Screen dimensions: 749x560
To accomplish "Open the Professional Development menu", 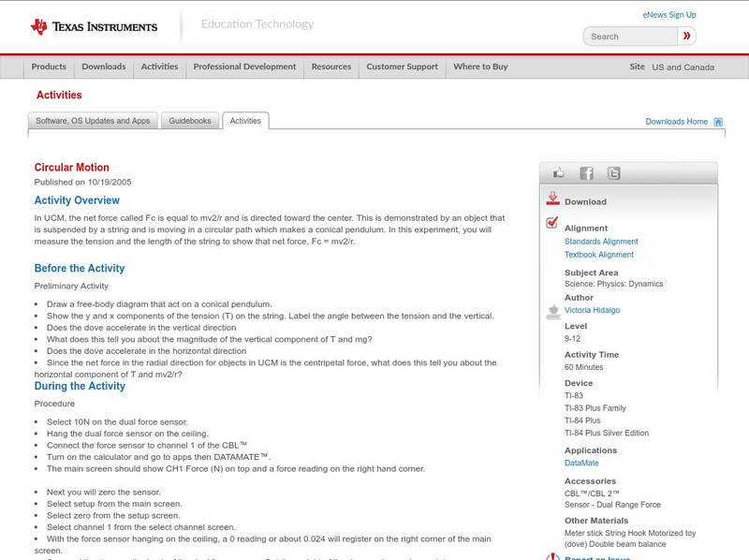I will coord(244,66).
